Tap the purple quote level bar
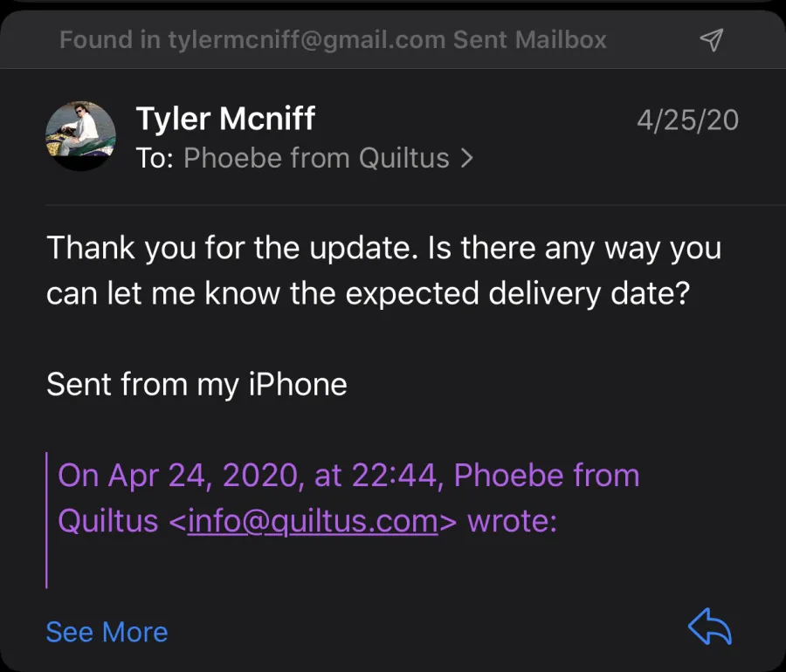The height and width of the screenshot is (672, 786). pos(46,520)
